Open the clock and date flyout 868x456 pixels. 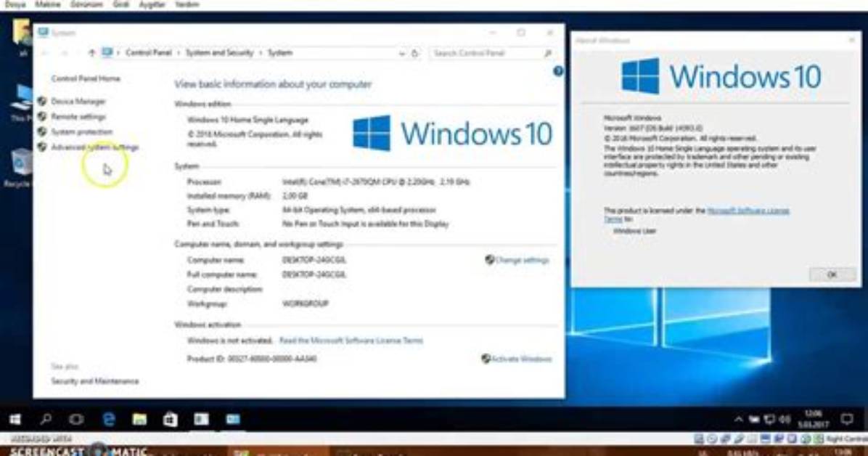pos(813,420)
